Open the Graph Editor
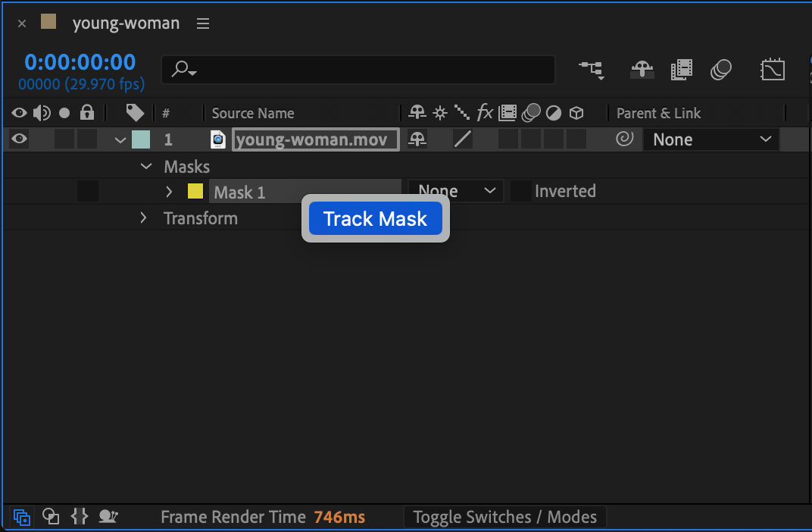Image resolution: width=812 pixels, height=532 pixels. (773, 70)
